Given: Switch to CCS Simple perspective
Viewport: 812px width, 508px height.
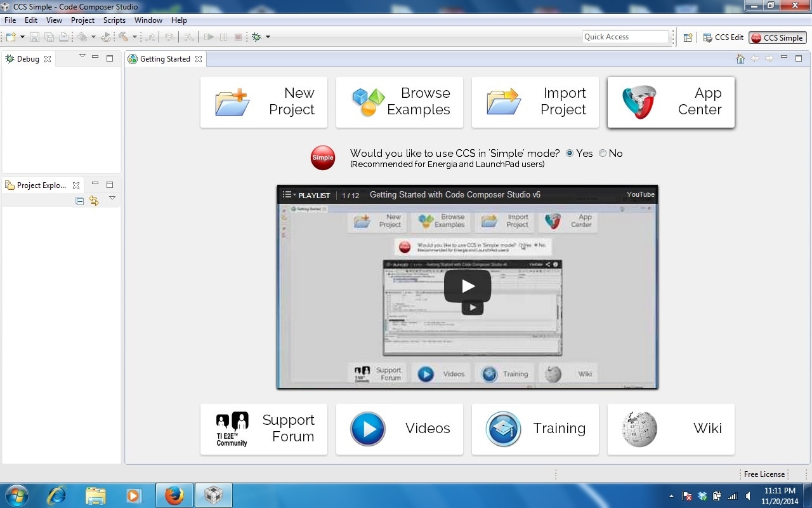Looking at the screenshot, I should pos(777,37).
